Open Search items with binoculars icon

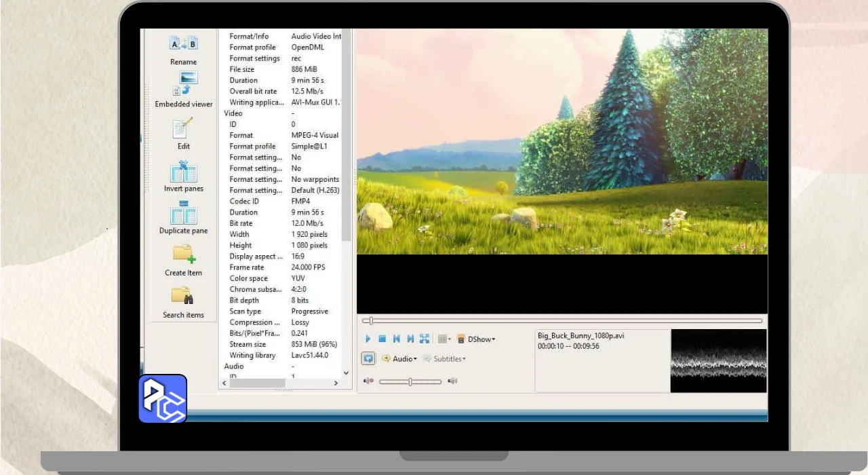(183, 297)
